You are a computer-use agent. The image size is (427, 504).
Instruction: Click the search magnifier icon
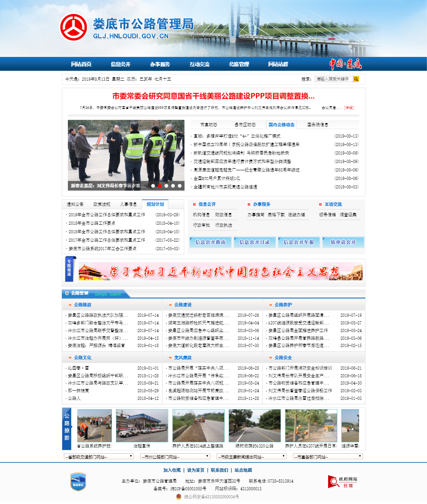[x=356, y=79]
